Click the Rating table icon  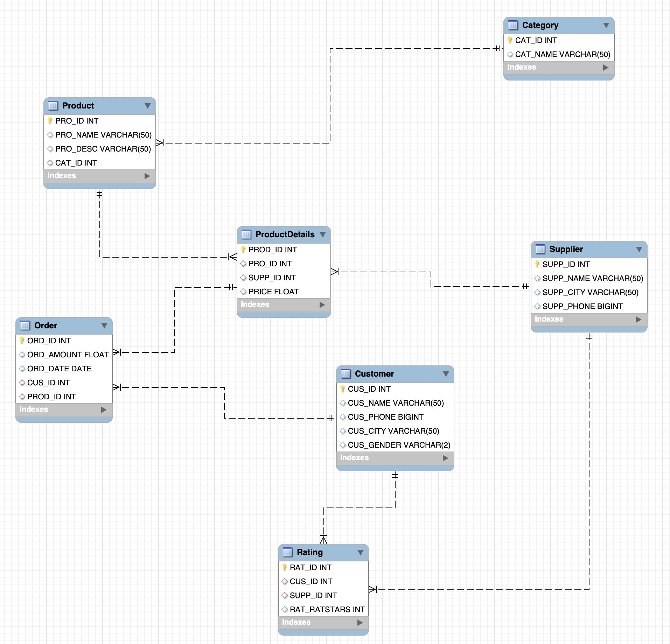point(287,552)
